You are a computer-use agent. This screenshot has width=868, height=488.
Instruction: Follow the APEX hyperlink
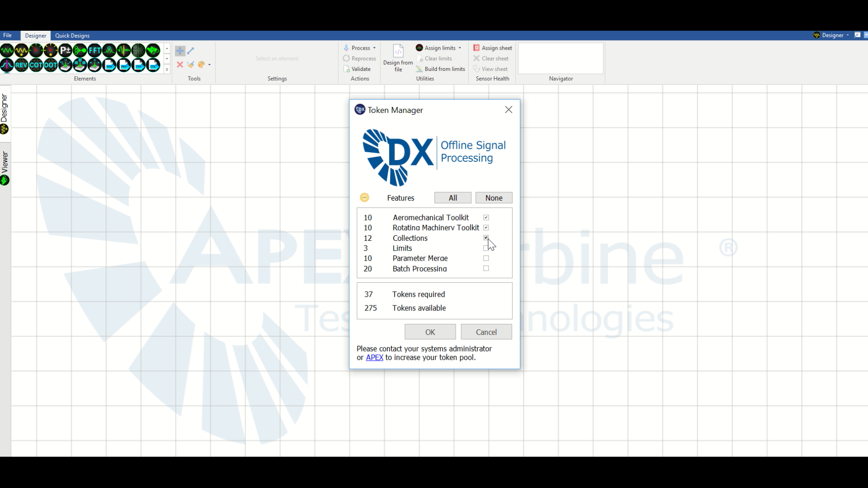click(x=374, y=357)
